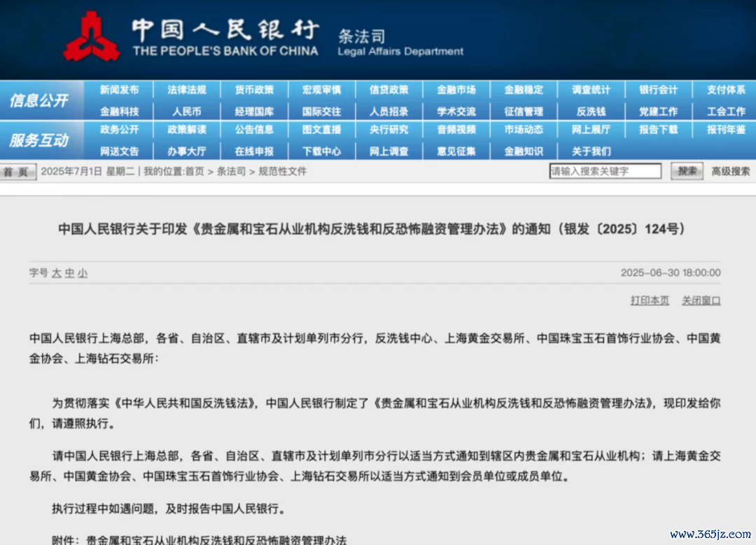Click 条法司 header department name

click(x=362, y=36)
